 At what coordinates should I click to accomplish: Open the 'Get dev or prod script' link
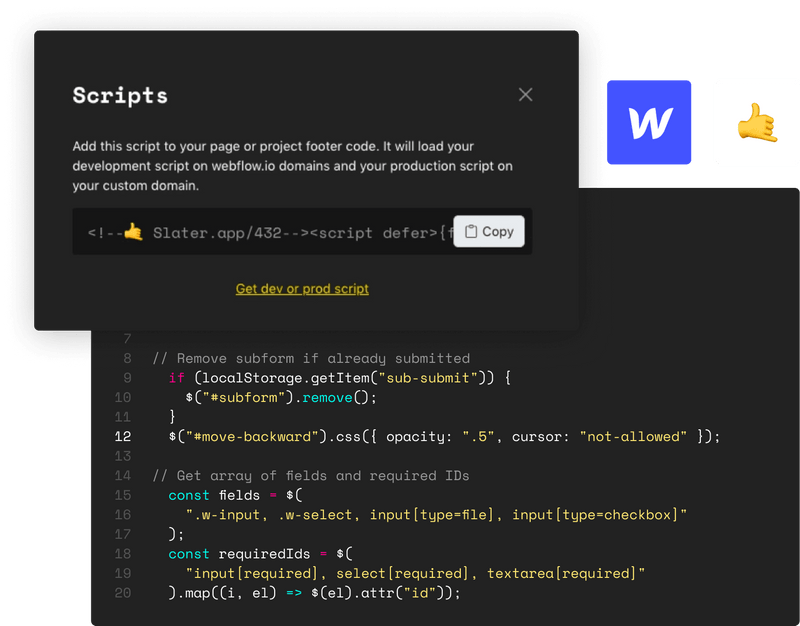pyautogui.click(x=302, y=289)
